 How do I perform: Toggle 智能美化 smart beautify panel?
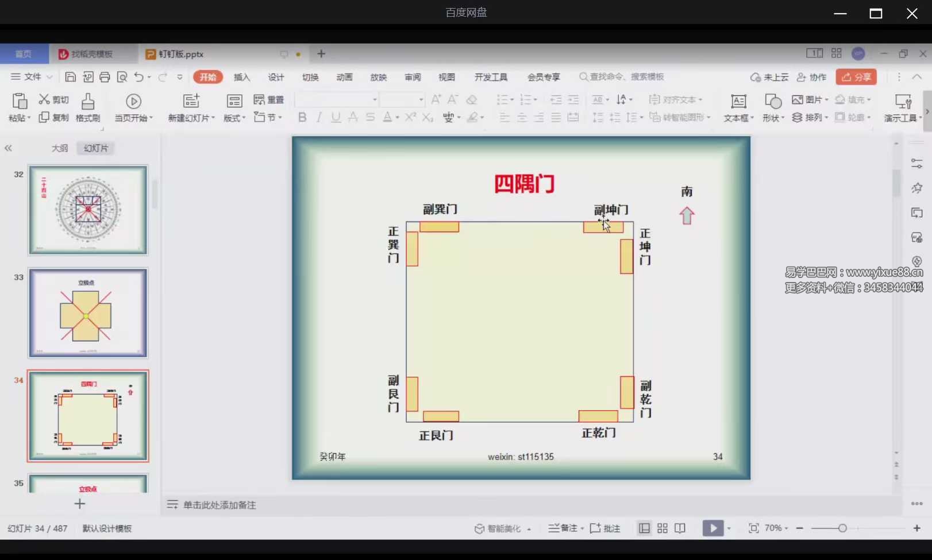(502, 528)
